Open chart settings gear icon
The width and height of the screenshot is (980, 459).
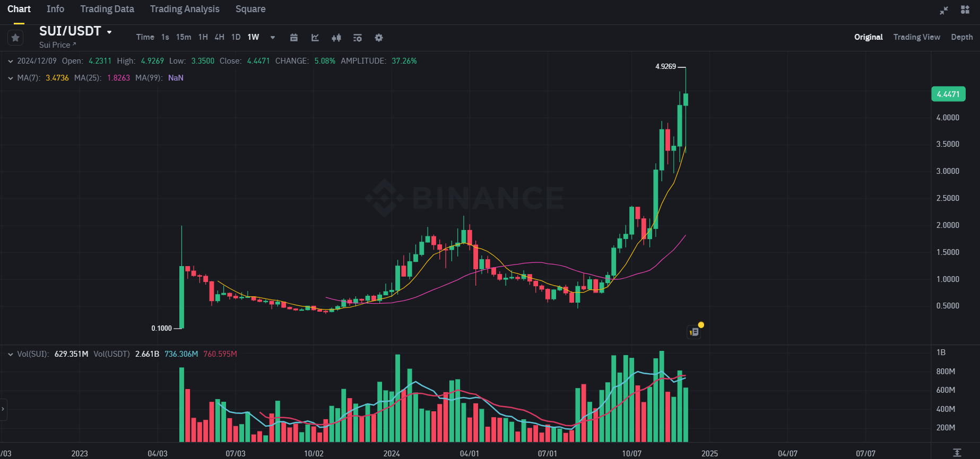click(379, 38)
